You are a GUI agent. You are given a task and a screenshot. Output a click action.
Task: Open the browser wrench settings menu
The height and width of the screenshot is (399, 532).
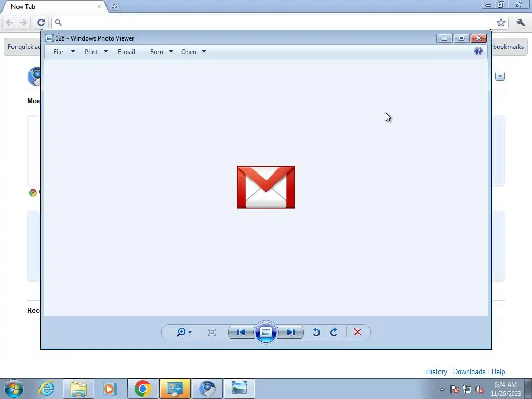521,23
